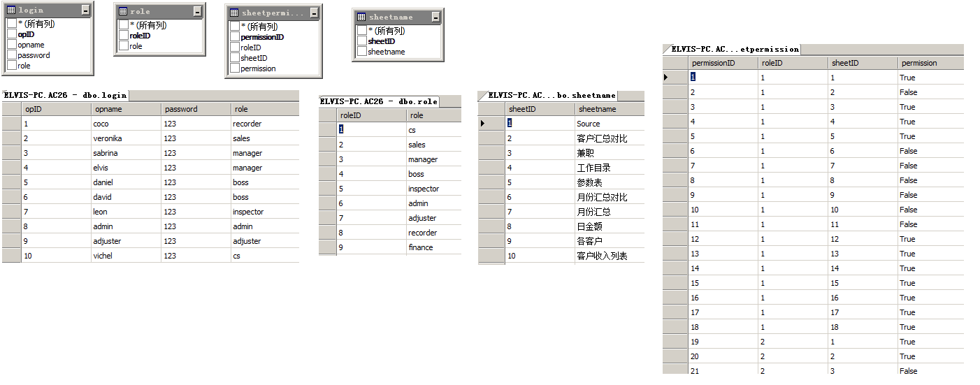Click current-row arrow beside permissionID 1
This screenshot has width=980, height=385.
[x=666, y=78]
